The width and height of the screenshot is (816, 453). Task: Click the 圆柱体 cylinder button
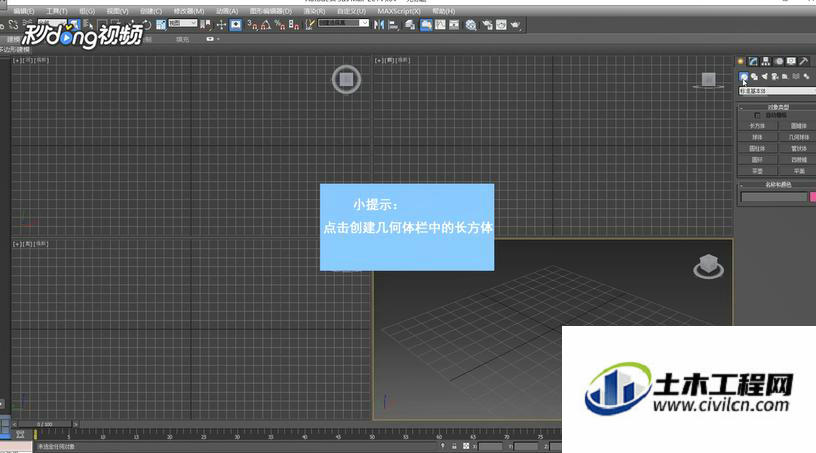tap(757, 148)
